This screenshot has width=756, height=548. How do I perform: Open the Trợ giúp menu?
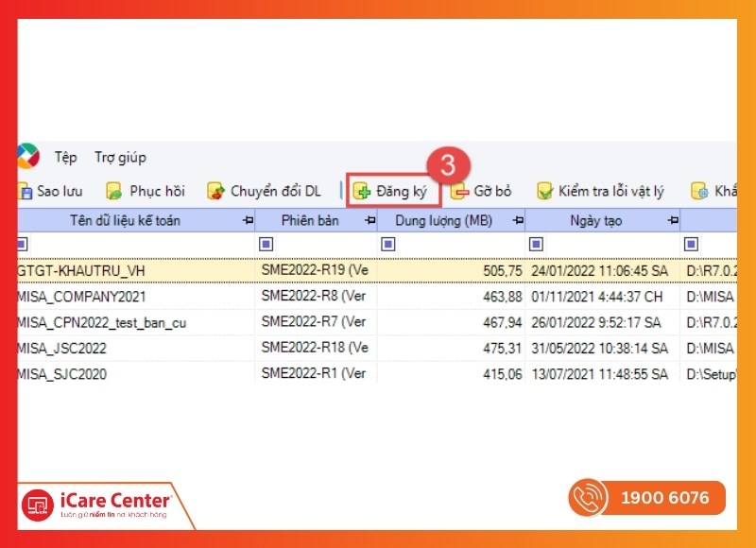click(120, 158)
